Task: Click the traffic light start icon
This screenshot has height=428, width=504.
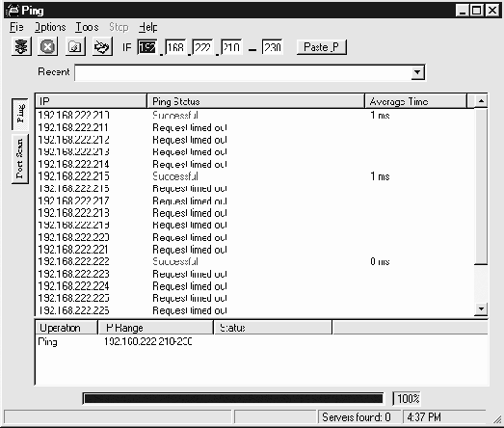Action: 21,47
